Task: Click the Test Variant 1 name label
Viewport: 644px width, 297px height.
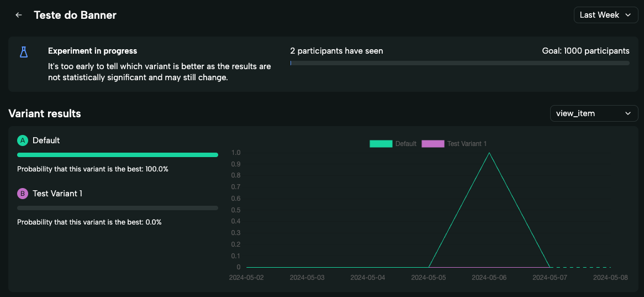Action: click(x=57, y=194)
